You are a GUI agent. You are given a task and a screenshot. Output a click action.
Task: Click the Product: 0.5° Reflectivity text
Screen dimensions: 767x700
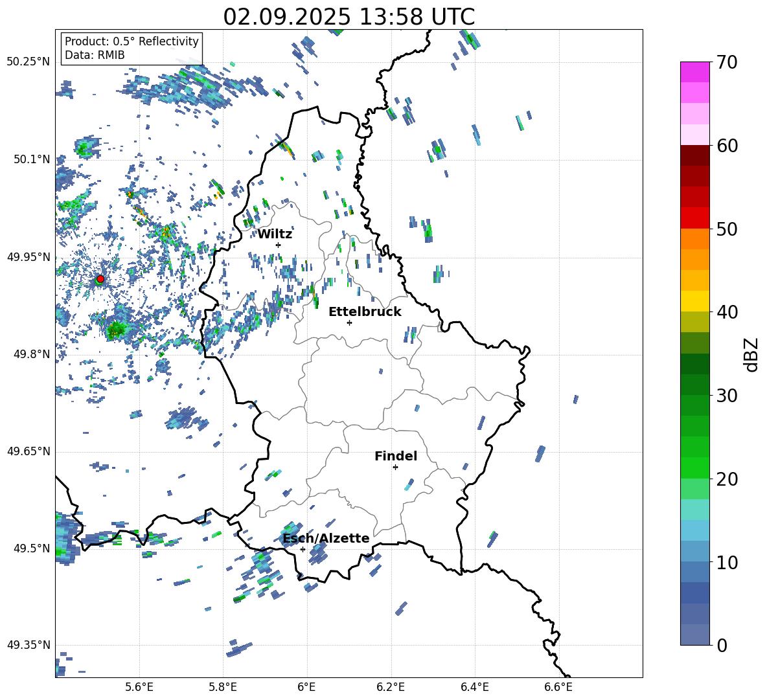pyautogui.click(x=132, y=41)
